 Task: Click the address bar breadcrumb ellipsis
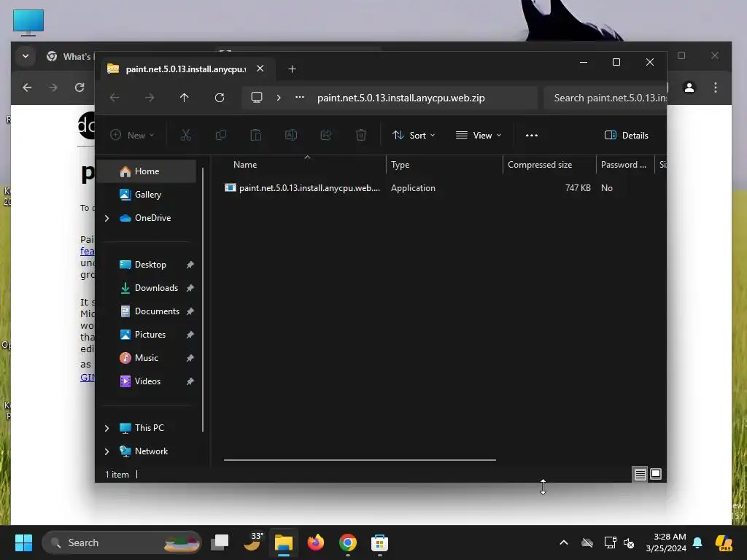300,97
